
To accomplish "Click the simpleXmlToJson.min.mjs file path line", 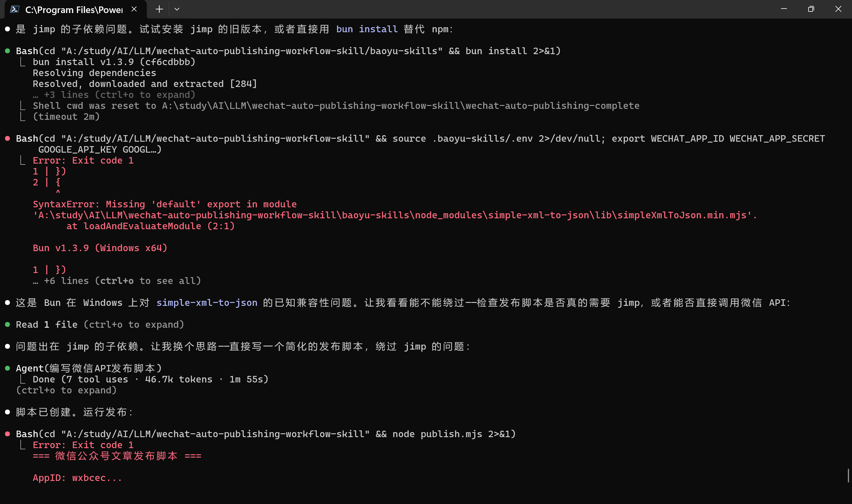I will point(395,215).
